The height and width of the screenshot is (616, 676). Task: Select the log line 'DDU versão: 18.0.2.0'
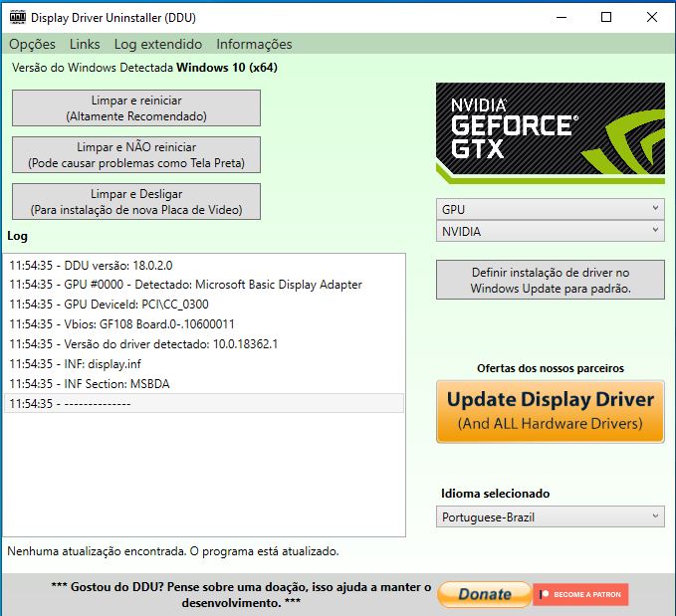[204, 265]
